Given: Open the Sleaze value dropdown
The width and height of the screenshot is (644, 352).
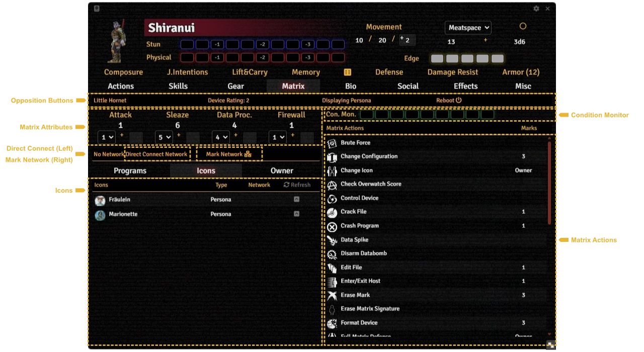Looking at the screenshot, I should 164,137.
